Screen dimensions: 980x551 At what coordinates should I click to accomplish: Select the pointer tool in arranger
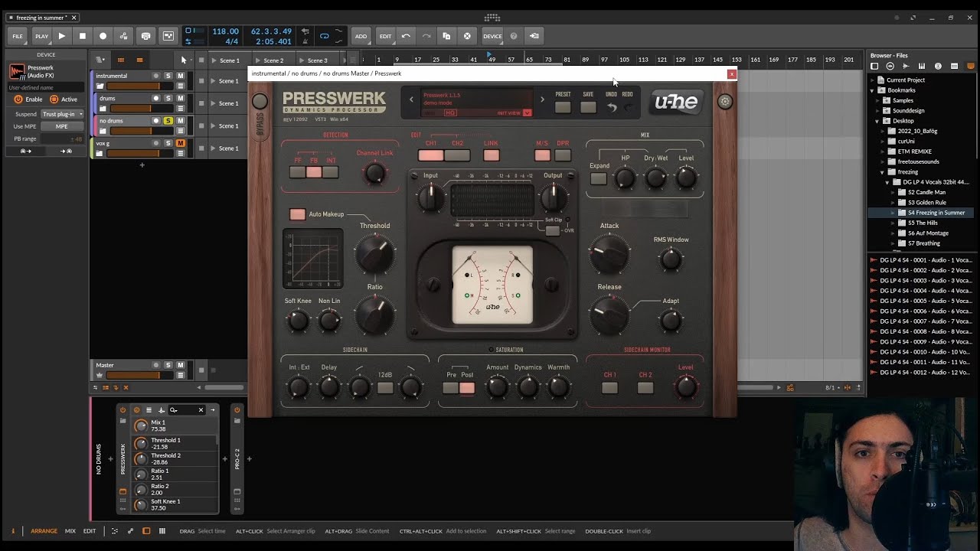183,60
